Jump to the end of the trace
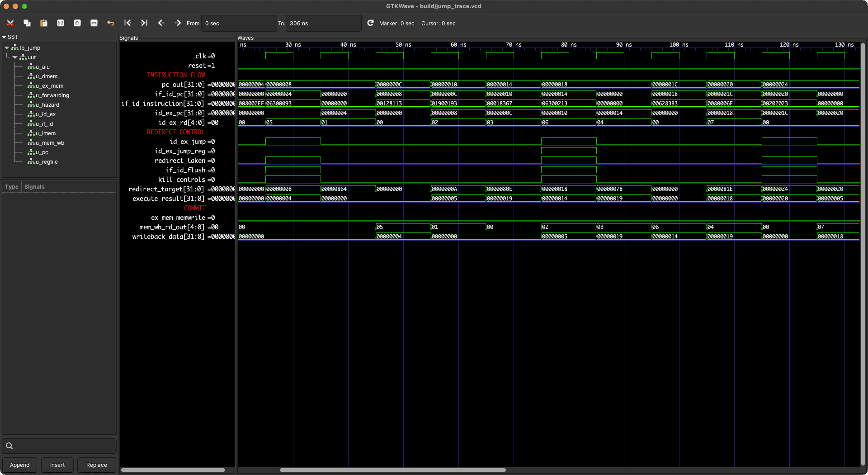 (x=144, y=23)
